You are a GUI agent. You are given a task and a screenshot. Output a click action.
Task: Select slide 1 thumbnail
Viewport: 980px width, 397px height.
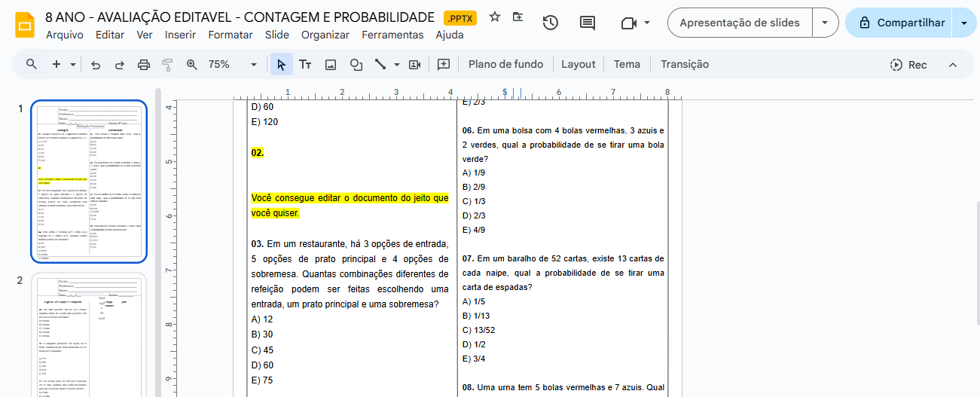[x=89, y=182]
